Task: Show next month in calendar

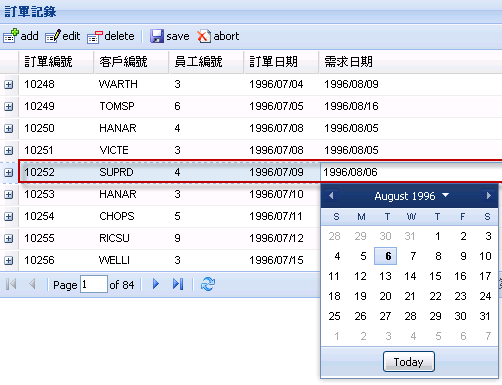Action: (x=489, y=195)
